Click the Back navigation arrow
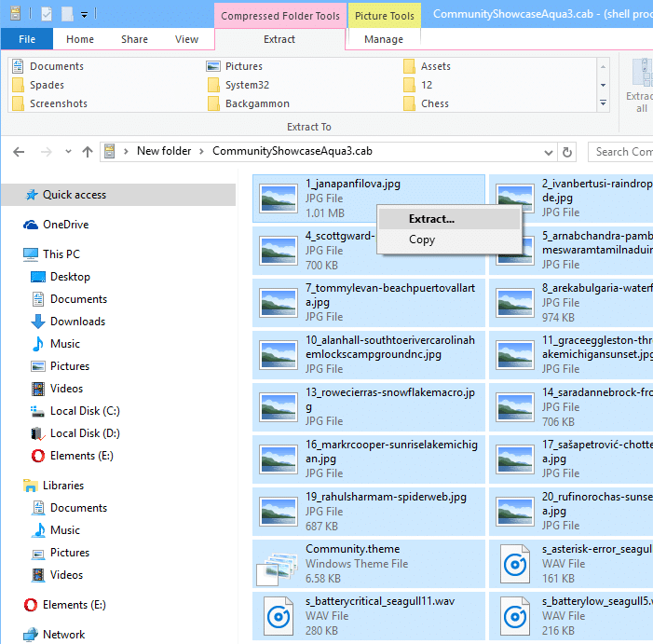The height and width of the screenshot is (644, 653). 20,152
